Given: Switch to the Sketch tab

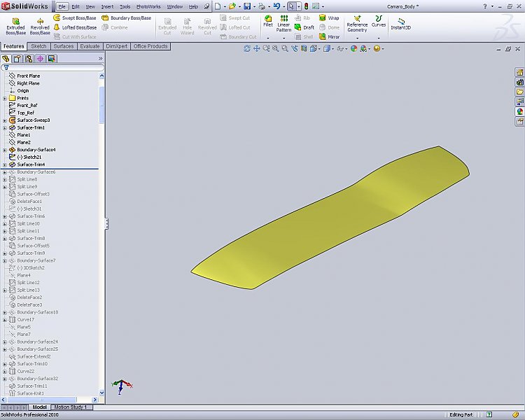Looking at the screenshot, I should point(38,46).
